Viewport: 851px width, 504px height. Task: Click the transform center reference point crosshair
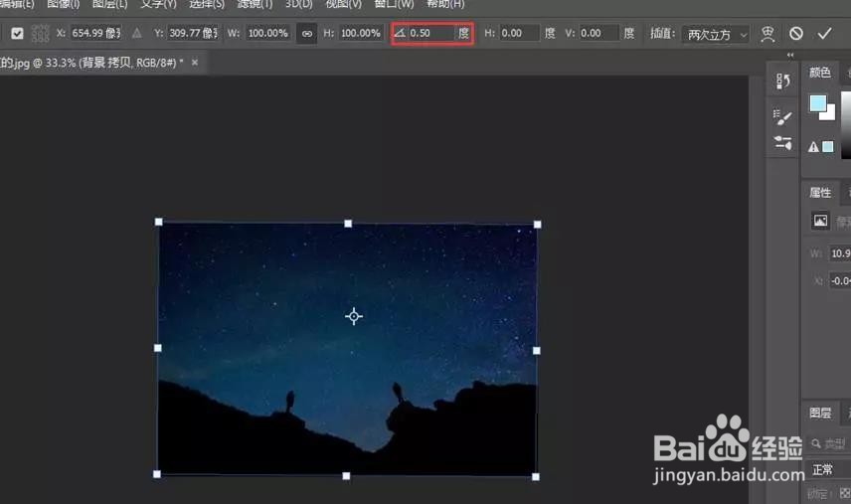click(354, 316)
